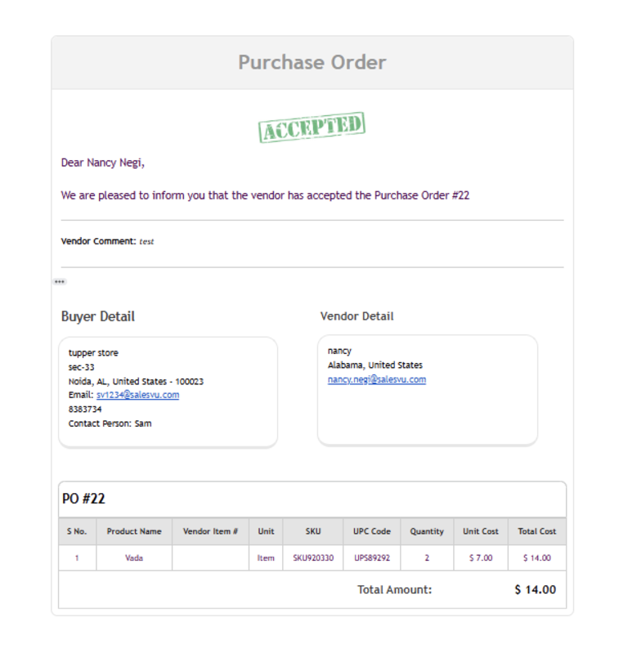This screenshot has width=628, height=672.
Task: Click the Purchase Order header title
Action: coord(312,62)
